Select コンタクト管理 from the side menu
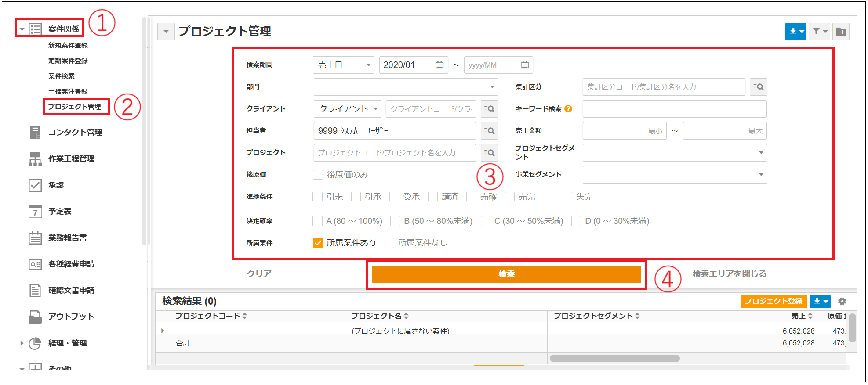 pos(75,132)
